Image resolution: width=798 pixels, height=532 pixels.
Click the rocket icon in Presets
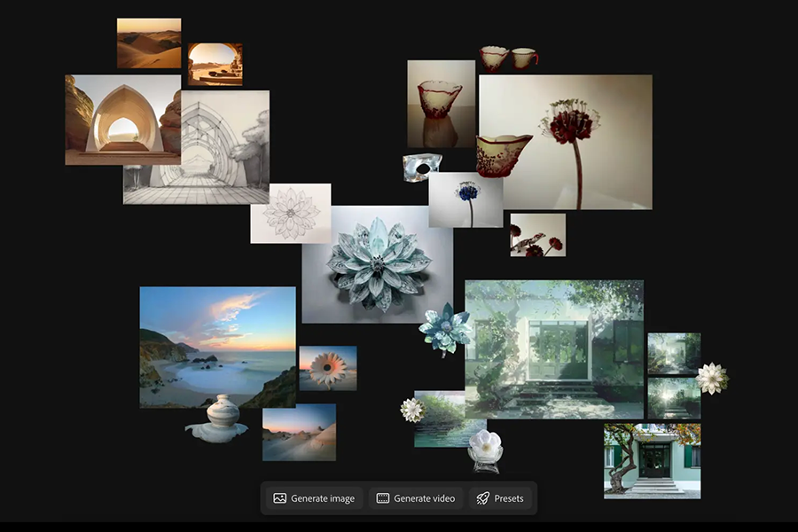pos(482,498)
